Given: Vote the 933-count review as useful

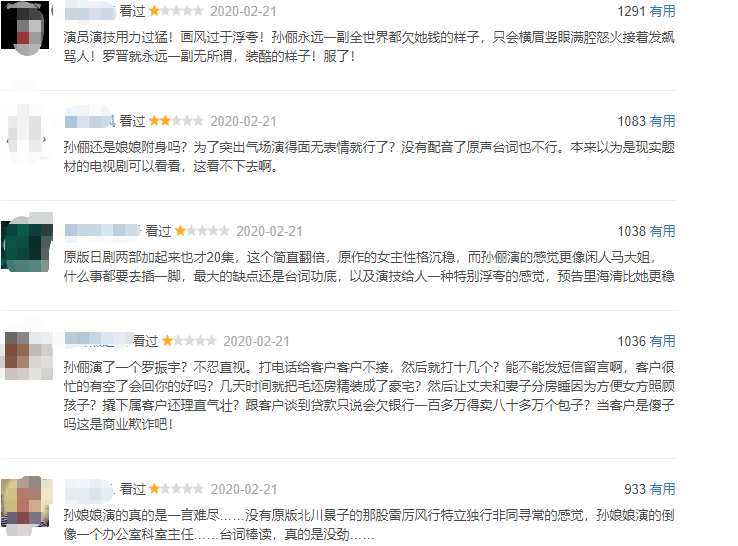Looking at the screenshot, I should [662, 490].
